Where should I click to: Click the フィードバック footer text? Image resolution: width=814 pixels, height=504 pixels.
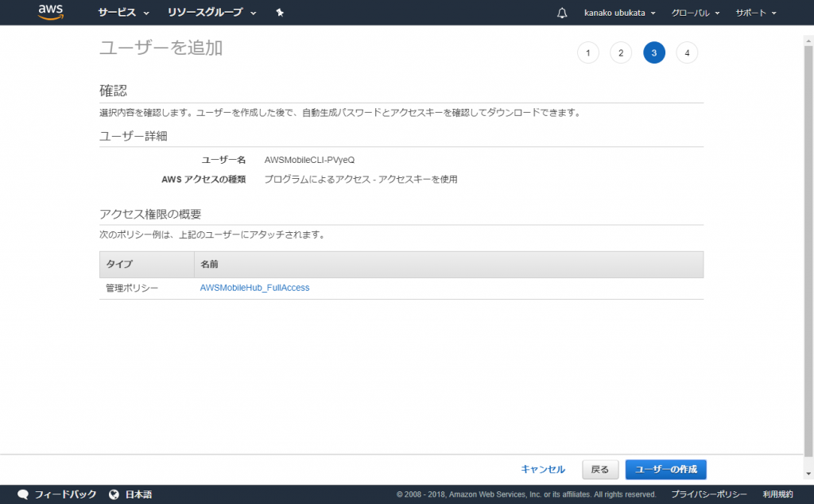(65, 494)
